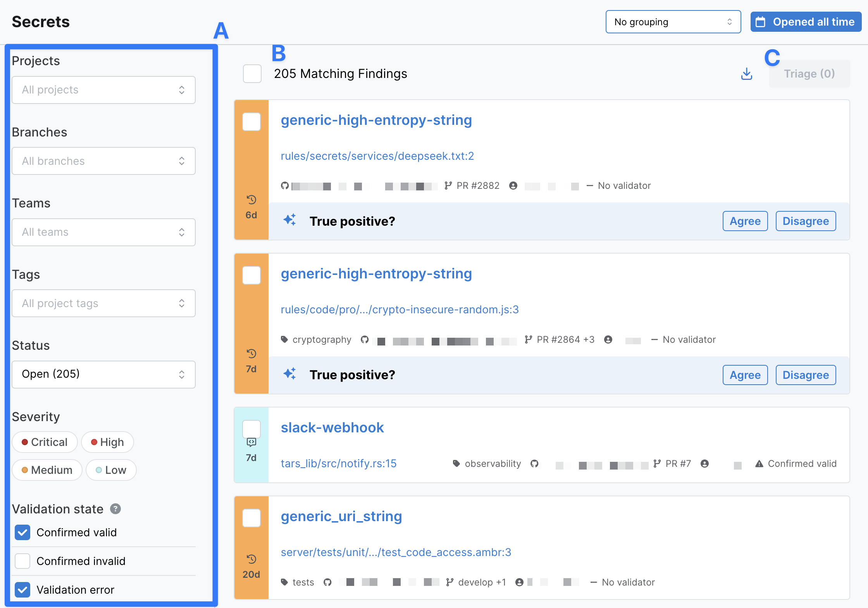Screen dimensions: 868x608
Task: Enable the Confirmed invalid filter
Action: coord(22,561)
